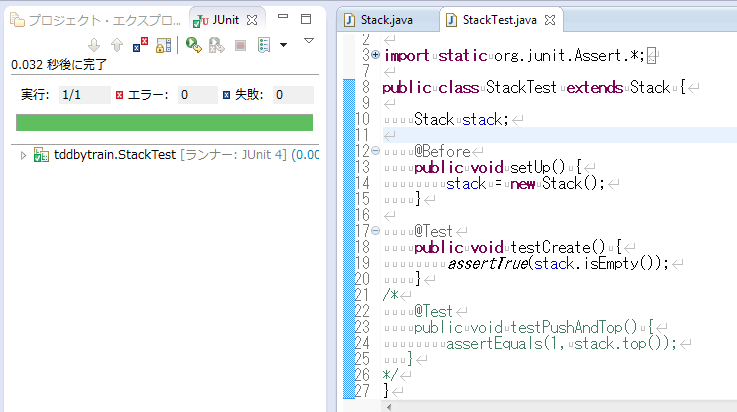Screen dimensions: 737x412
Task: Click the 'assertTrue' method call text
Action: [x=487, y=264]
